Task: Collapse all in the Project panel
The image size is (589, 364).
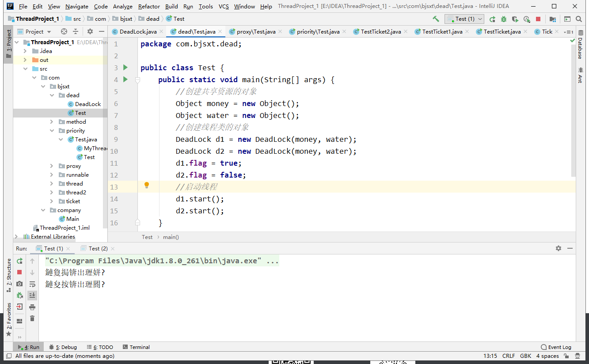Action: point(76,31)
